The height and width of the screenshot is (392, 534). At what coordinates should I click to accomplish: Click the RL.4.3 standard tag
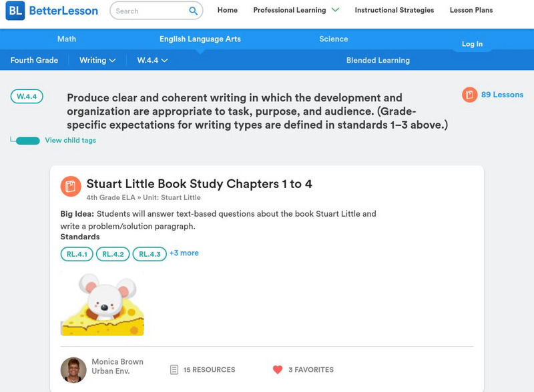tap(150, 254)
